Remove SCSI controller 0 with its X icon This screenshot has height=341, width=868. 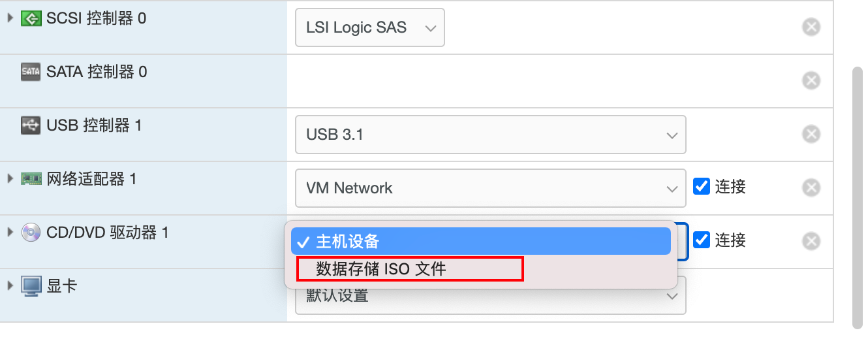(811, 27)
